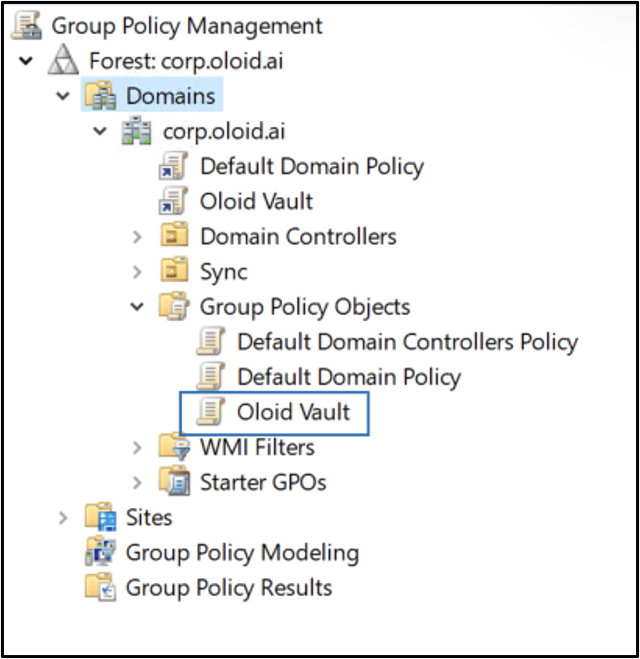The image size is (640, 659).
Task: Select the Group Policy Results label
Action: pos(229,588)
